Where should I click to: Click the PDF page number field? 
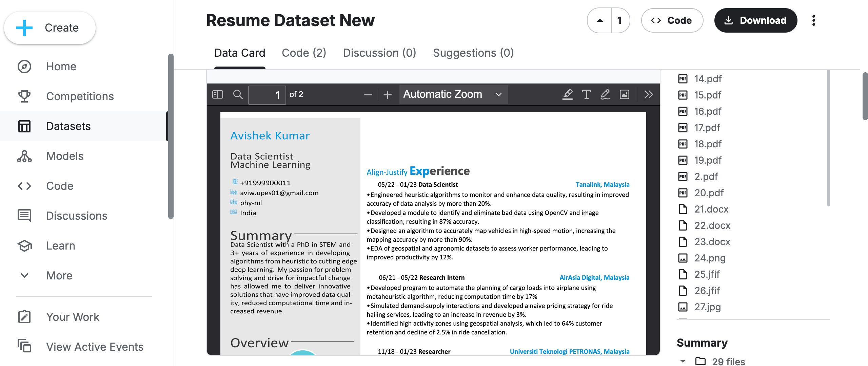pos(267,94)
